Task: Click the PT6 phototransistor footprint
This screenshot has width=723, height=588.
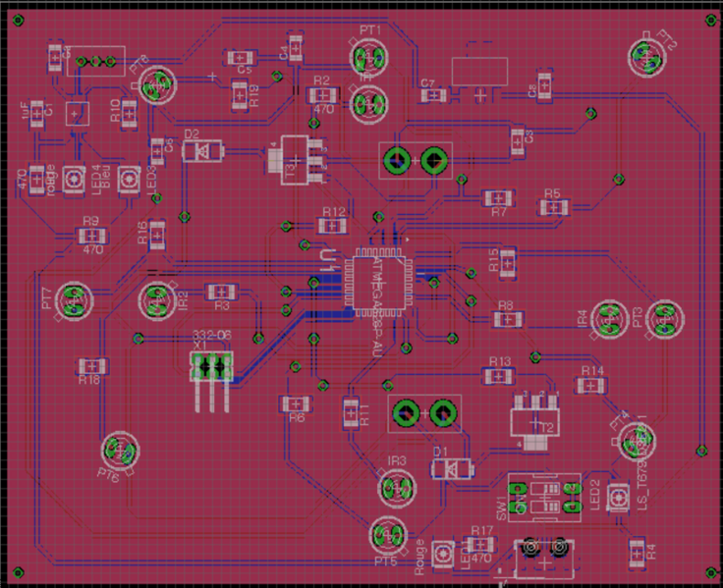Action: (x=120, y=452)
